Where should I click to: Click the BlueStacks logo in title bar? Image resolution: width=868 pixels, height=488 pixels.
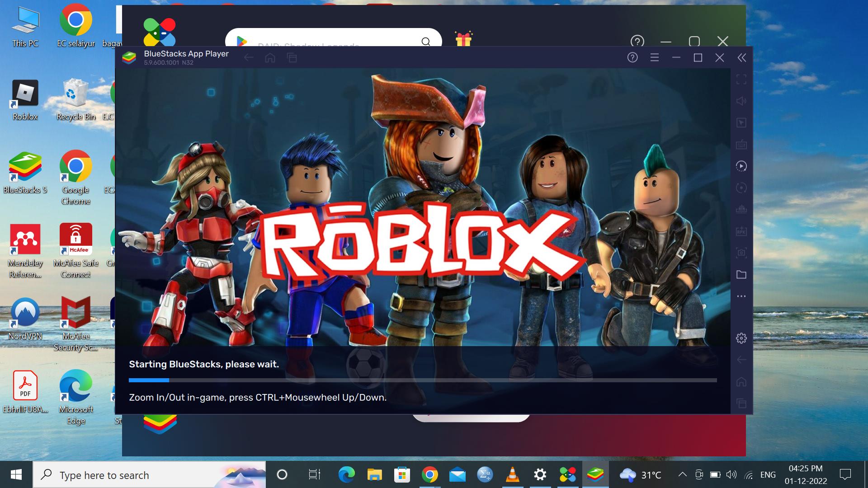tap(129, 57)
